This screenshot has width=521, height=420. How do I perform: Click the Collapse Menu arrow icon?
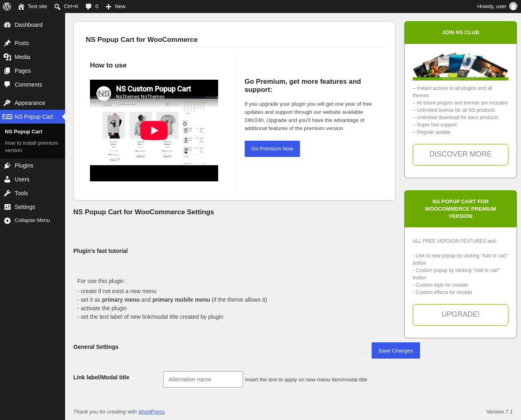(7, 220)
